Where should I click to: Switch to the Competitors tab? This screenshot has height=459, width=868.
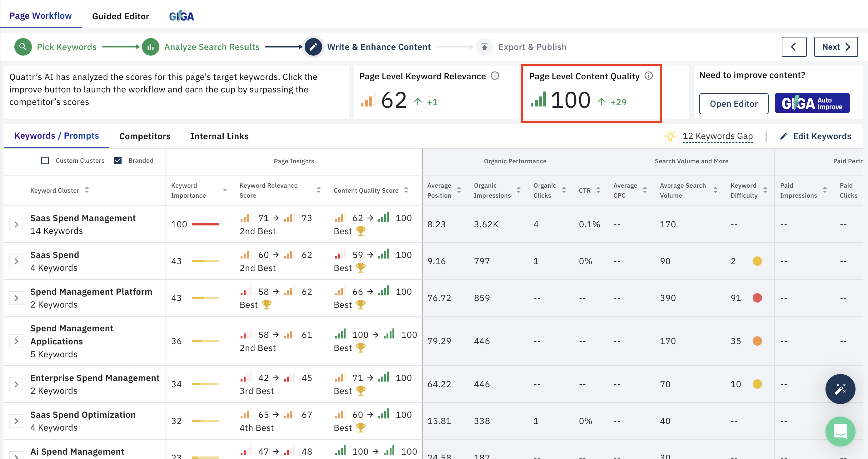point(145,136)
